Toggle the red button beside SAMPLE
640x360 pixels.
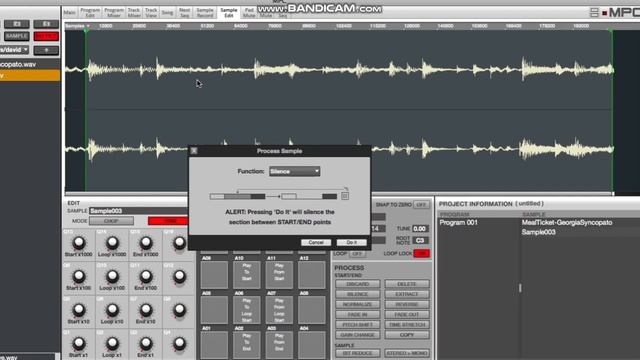tap(46, 36)
